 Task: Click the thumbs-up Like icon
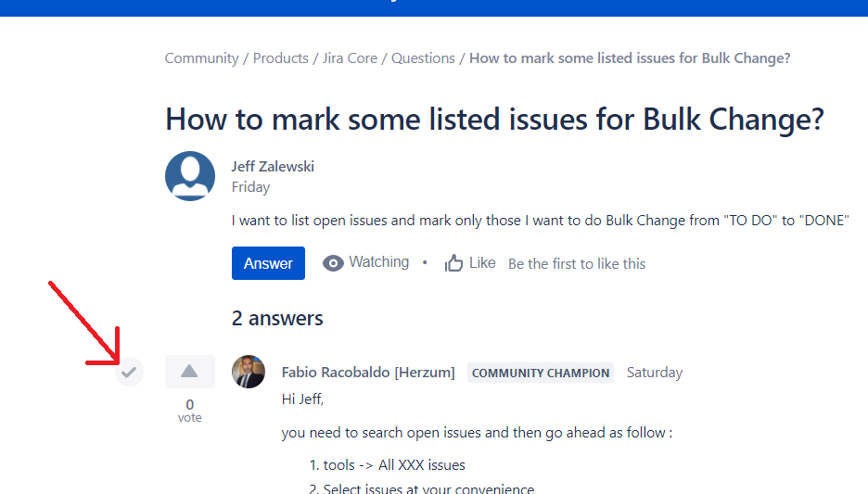pos(453,263)
